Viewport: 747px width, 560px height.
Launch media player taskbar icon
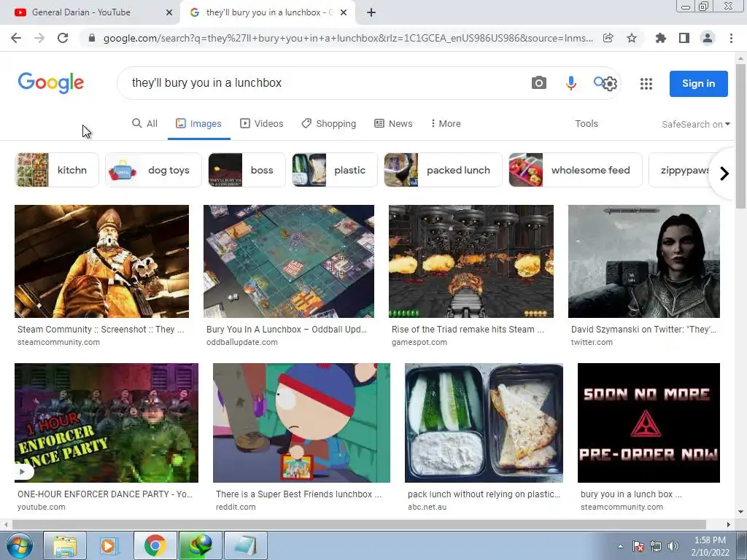(x=109, y=545)
